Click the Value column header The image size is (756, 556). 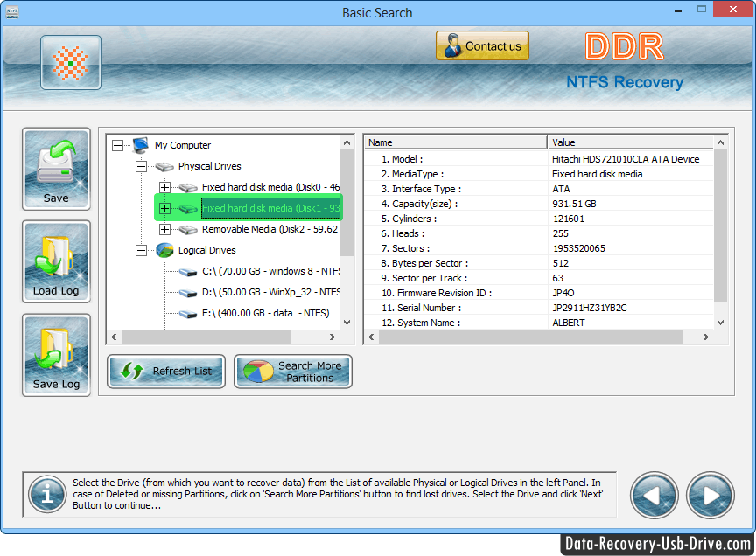[x=630, y=142]
